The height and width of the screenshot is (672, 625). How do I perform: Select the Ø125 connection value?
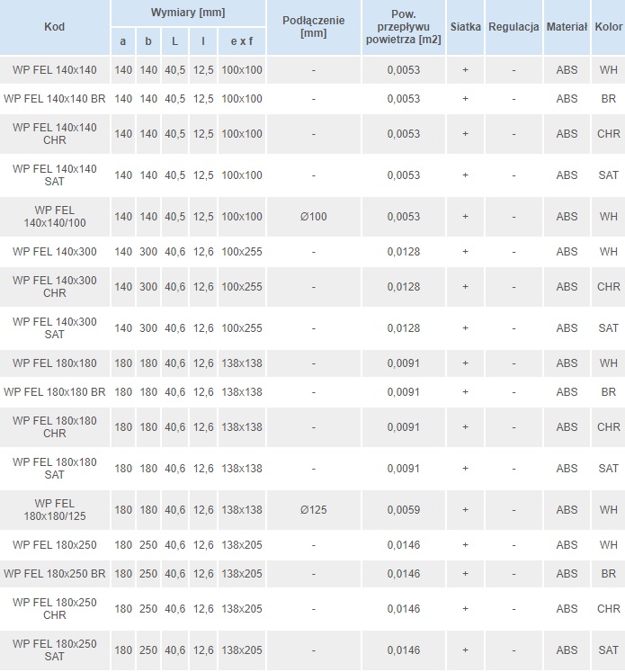(313, 510)
